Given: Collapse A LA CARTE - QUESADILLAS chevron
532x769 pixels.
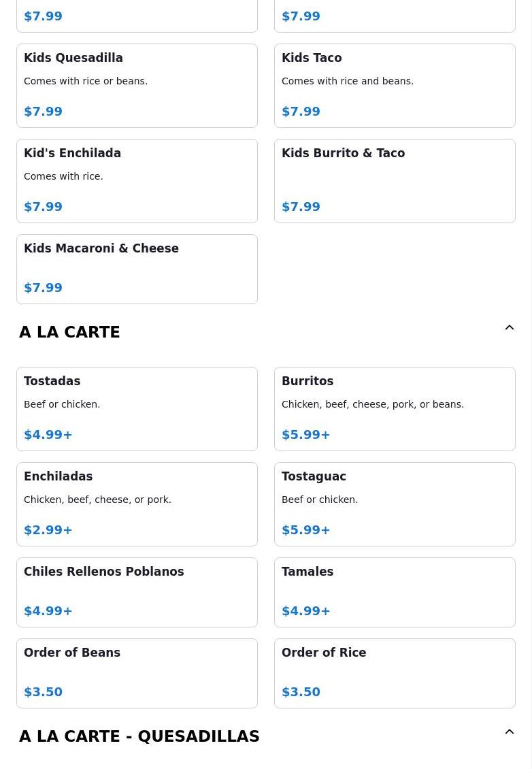Looking at the screenshot, I should pyautogui.click(x=510, y=732).
